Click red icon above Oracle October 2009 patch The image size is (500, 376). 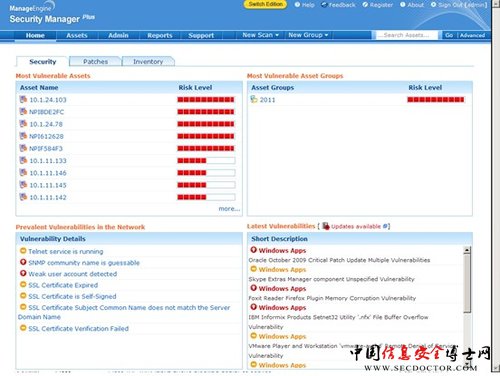click(254, 250)
